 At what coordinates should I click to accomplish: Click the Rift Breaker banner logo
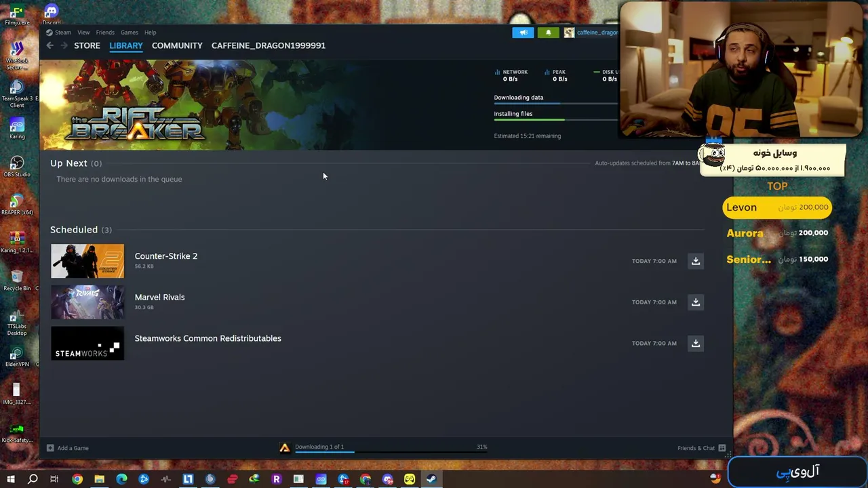click(x=134, y=123)
